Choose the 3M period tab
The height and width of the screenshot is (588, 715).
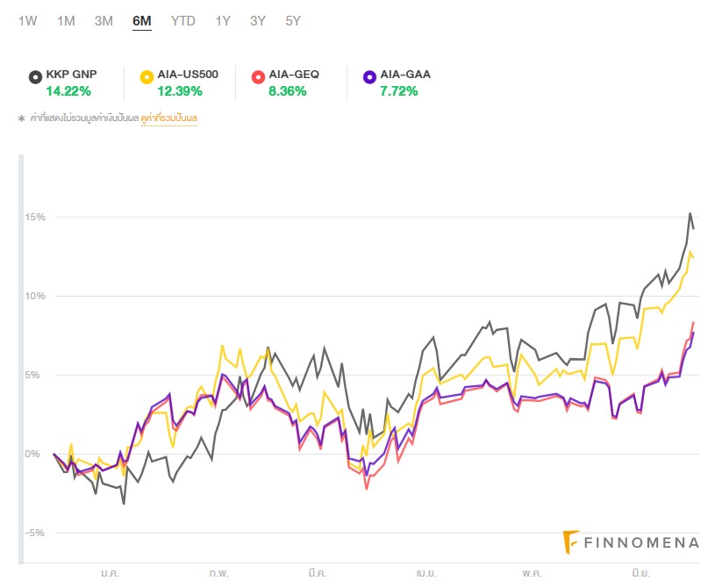tap(104, 21)
